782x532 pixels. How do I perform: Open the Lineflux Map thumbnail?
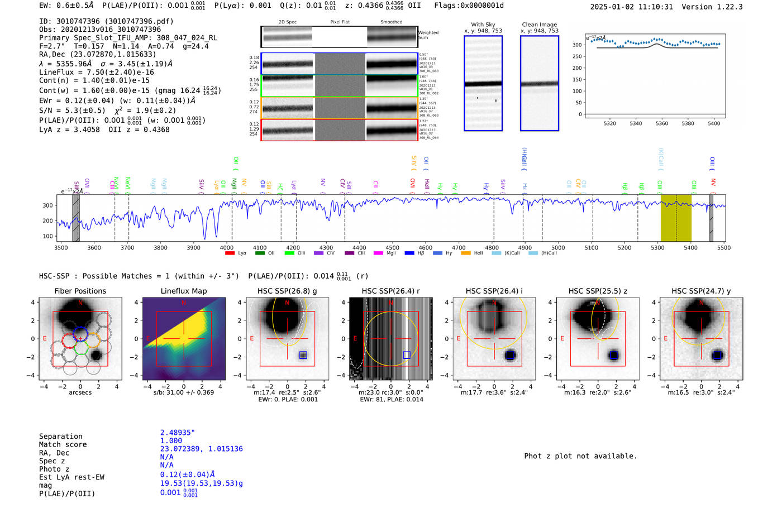point(184,339)
